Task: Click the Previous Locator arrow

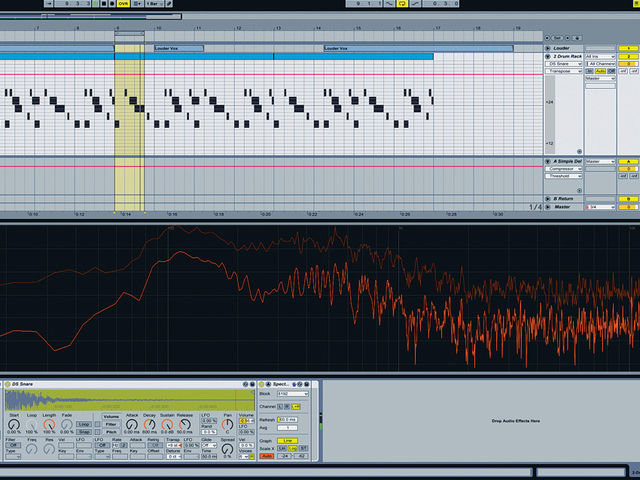Action: (x=547, y=38)
